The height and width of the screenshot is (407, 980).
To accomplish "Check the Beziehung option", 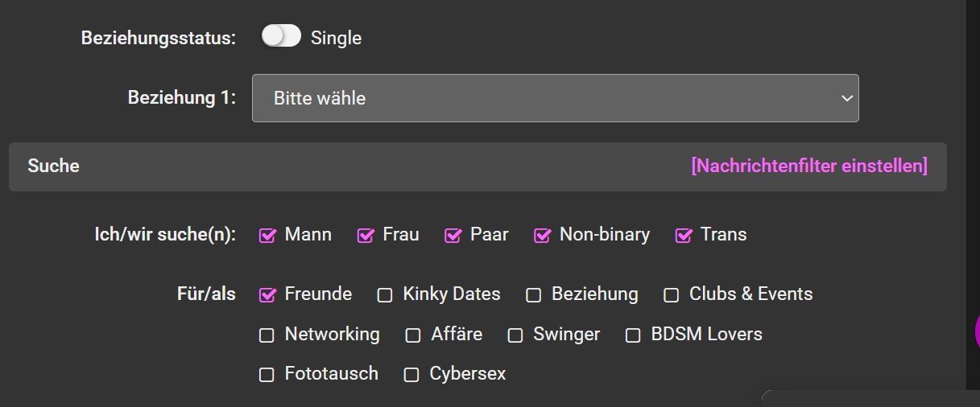I will [533, 295].
